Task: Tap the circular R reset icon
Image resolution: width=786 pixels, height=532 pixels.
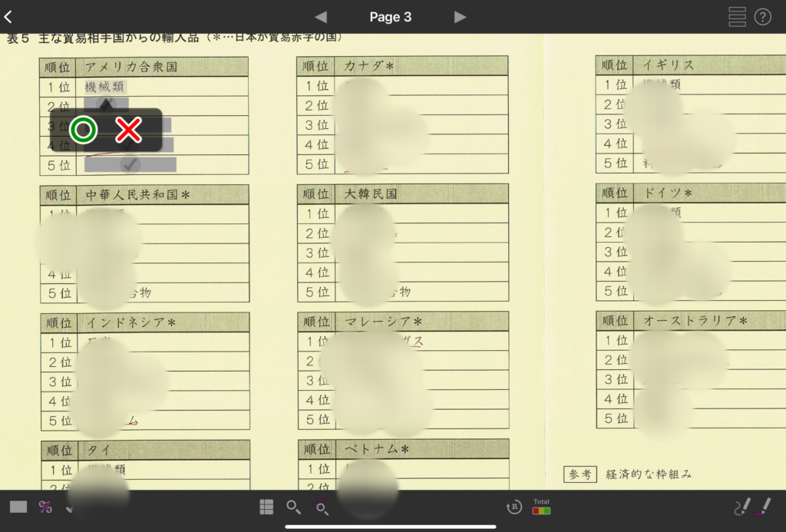Action: [514, 507]
